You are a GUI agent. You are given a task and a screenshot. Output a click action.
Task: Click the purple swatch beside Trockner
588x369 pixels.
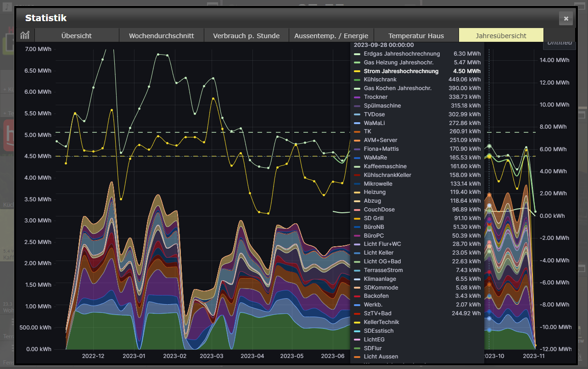pos(357,97)
